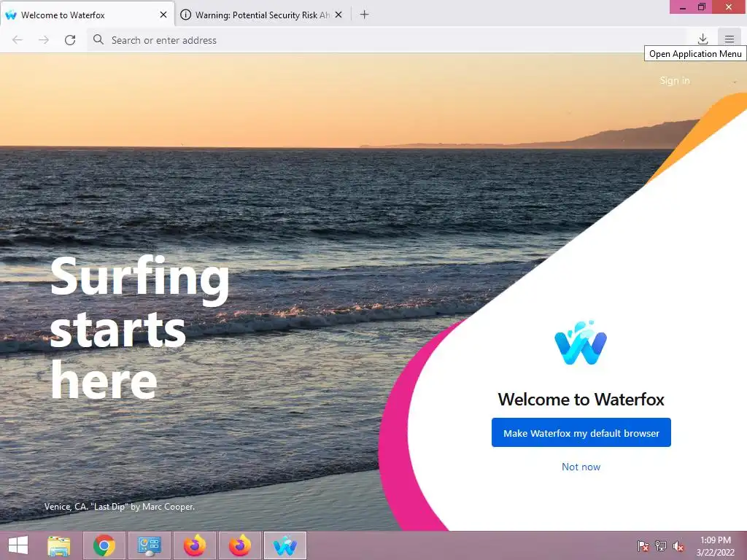The width and height of the screenshot is (747, 560).
Task: Reload the current page
Action: (70, 40)
